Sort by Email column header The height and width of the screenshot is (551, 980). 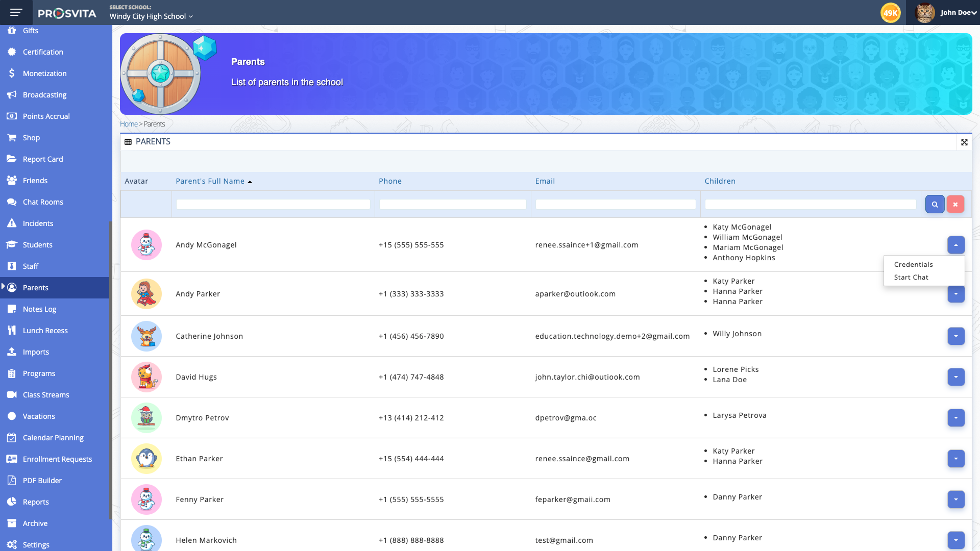pos(545,181)
